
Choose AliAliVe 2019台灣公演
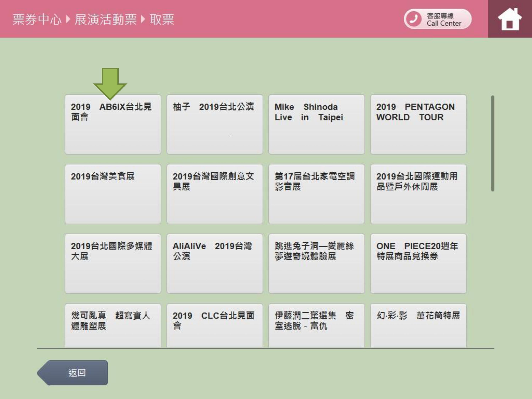(215, 263)
